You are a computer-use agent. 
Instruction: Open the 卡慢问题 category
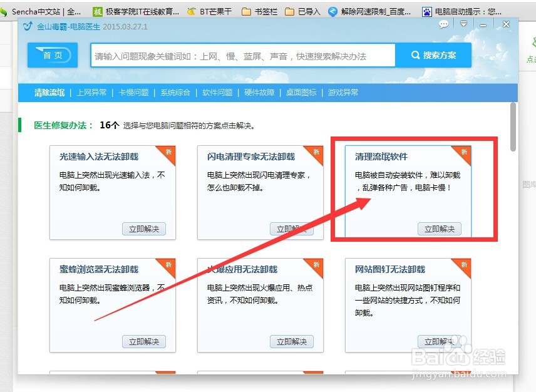(x=133, y=92)
